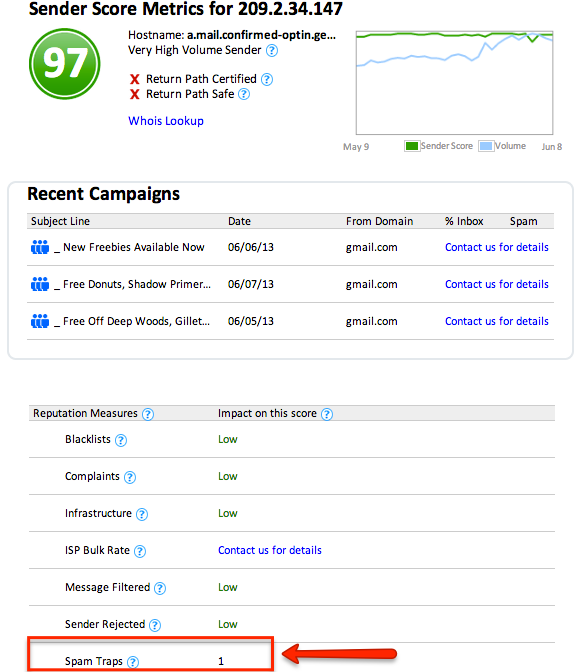
Task: Click help icon next to Return Path Safe
Action: coord(244,94)
